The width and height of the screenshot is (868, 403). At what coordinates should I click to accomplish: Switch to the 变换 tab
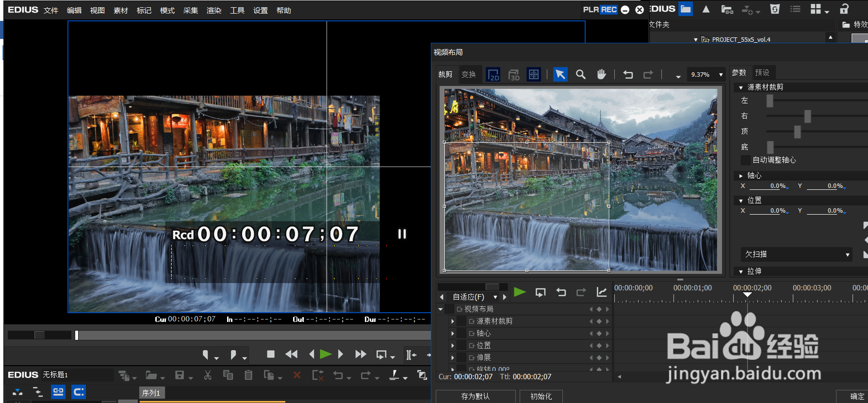pyautogui.click(x=469, y=74)
